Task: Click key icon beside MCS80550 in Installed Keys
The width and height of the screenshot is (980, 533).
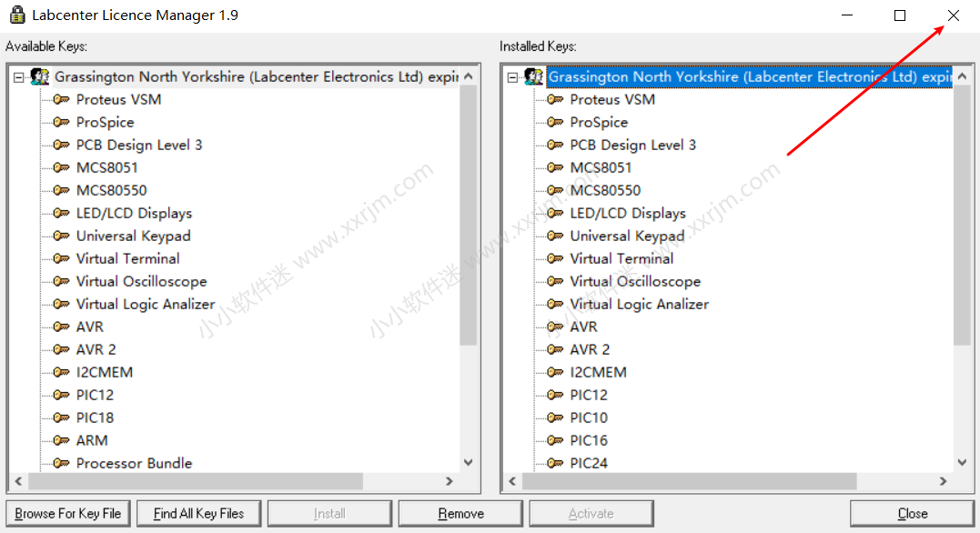Action: (555, 190)
